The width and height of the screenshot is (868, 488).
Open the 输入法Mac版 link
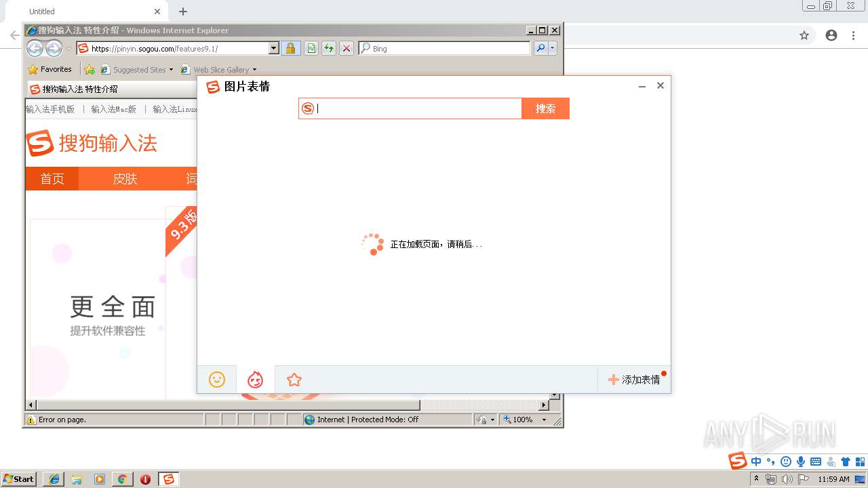(113, 109)
